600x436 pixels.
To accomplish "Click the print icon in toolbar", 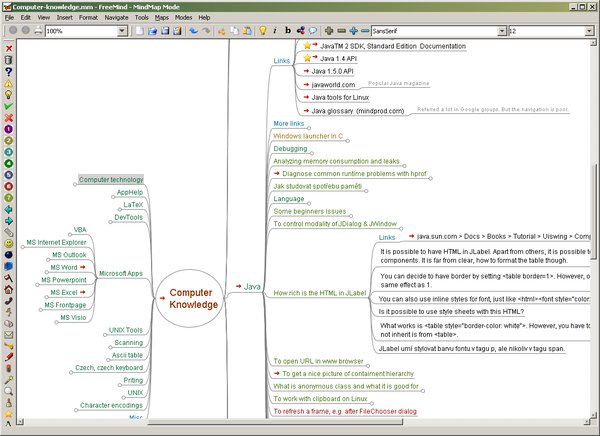I will (38, 31).
